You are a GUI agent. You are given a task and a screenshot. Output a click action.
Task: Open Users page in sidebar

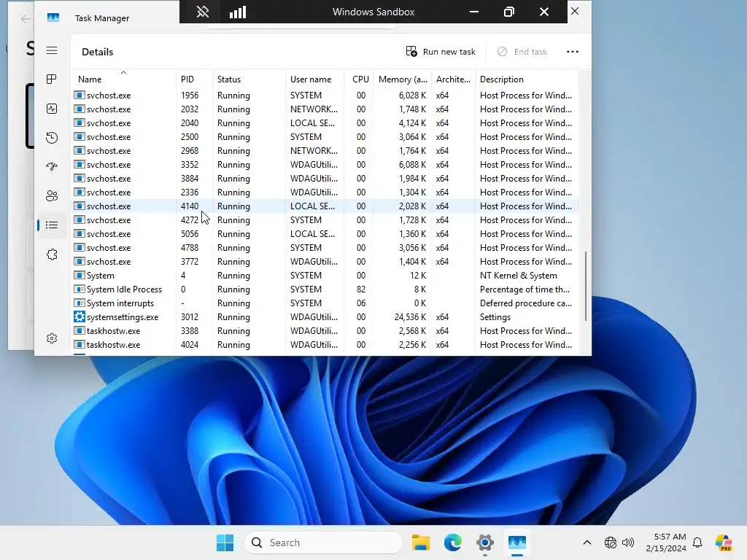point(52,195)
